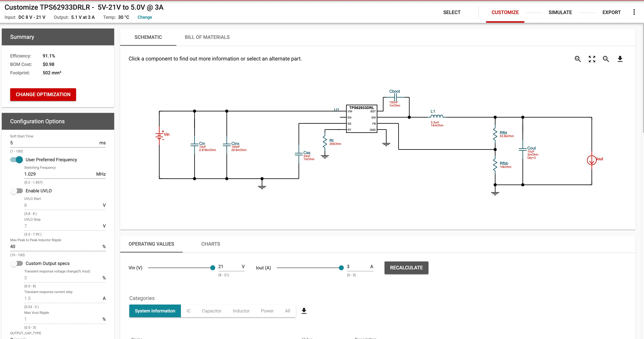Select System Information category
The height and width of the screenshot is (339, 644).
pyautogui.click(x=155, y=311)
